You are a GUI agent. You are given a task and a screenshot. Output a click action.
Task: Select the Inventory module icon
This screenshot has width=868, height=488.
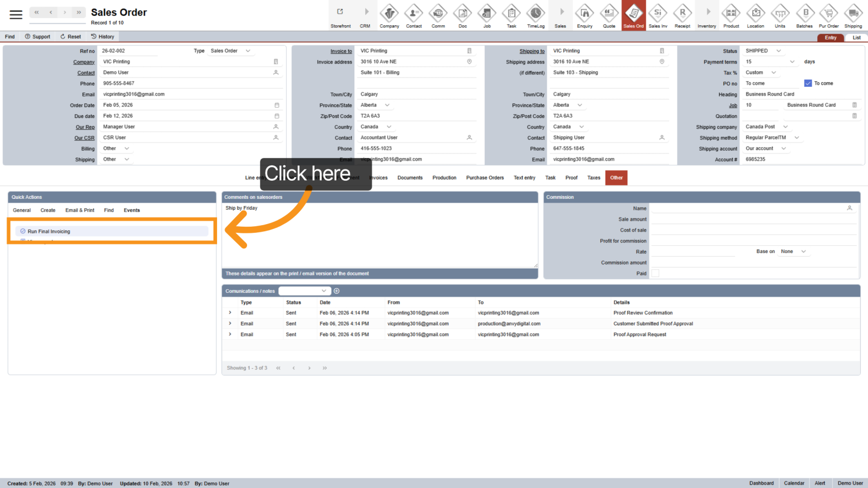[x=707, y=15]
